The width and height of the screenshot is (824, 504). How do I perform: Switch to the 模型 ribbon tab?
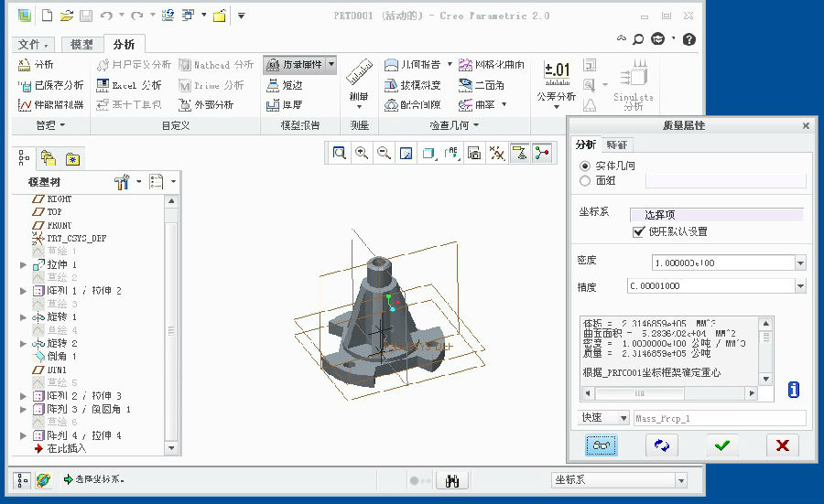click(x=81, y=44)
